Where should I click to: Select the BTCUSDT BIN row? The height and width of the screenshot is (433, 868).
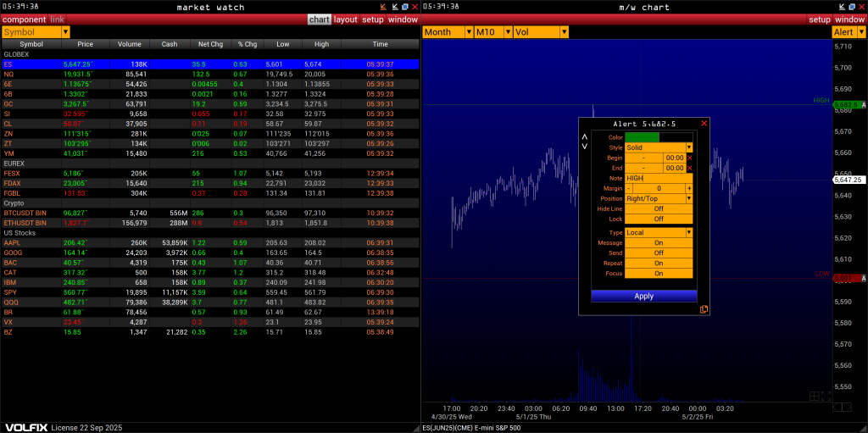pos(210,214)
